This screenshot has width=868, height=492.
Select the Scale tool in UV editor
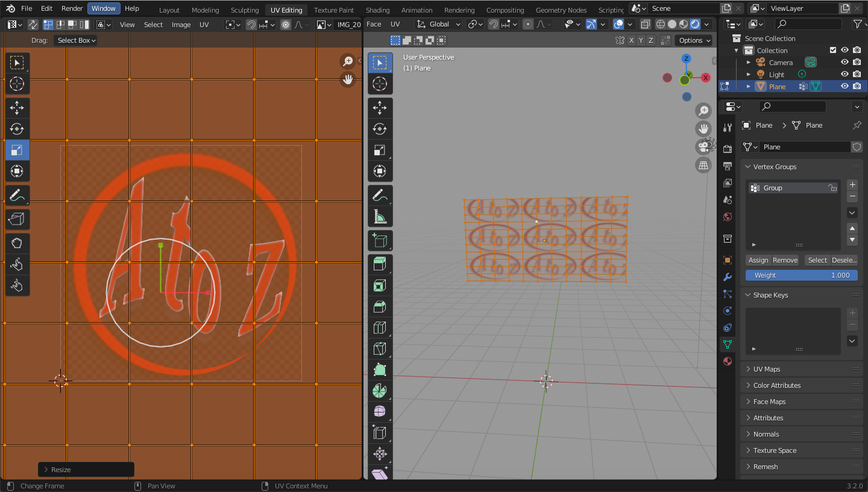click(x=17, y=150)
